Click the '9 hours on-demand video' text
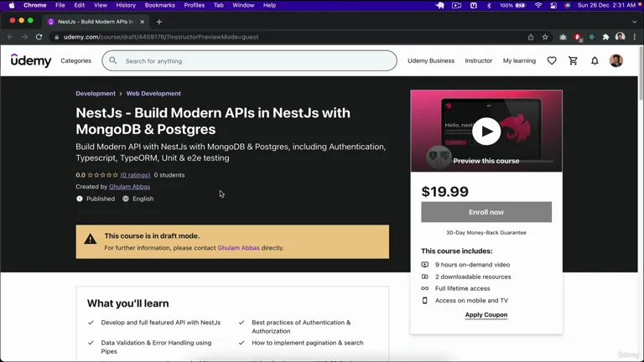 (x=472, y=265)
